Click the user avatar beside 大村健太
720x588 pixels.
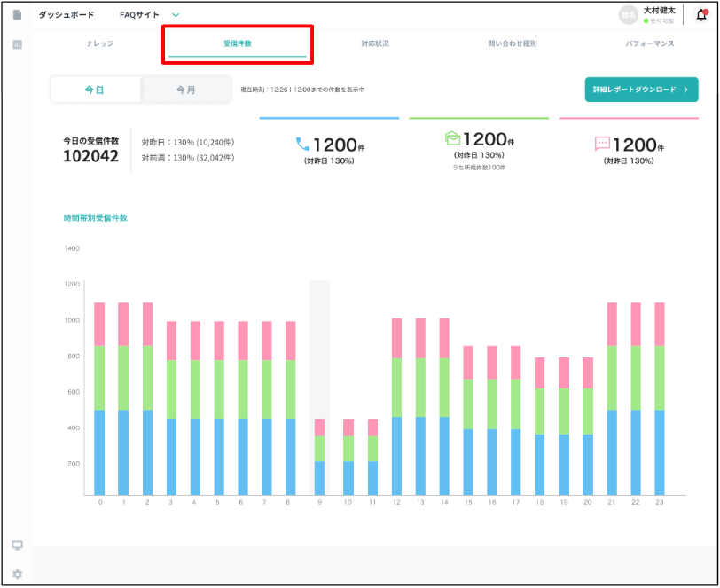pyautogui.click(x=629, y=15)
